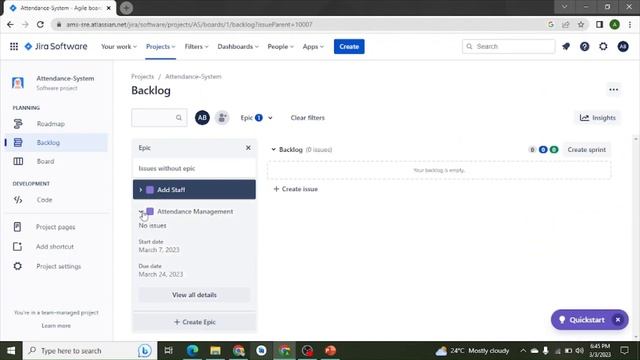Open the Dashboards dropdown menu

pyautogui.click(x=238, y=47)
